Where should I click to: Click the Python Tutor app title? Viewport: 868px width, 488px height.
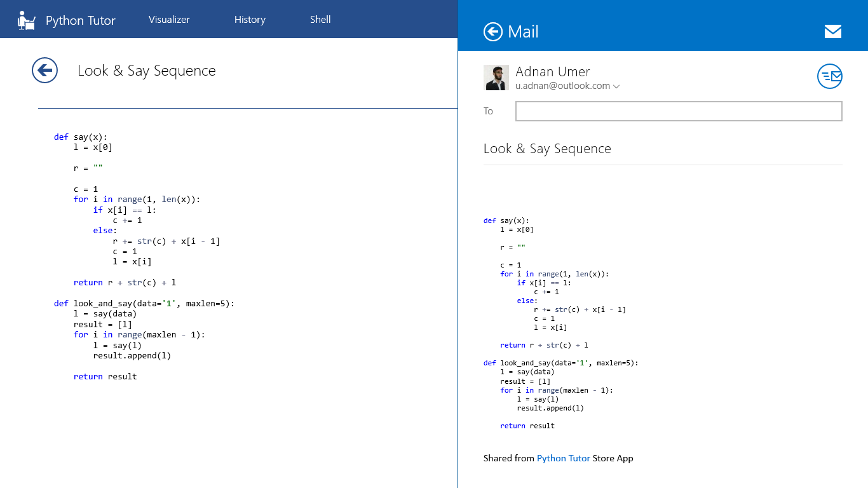(x=81, y=21)
